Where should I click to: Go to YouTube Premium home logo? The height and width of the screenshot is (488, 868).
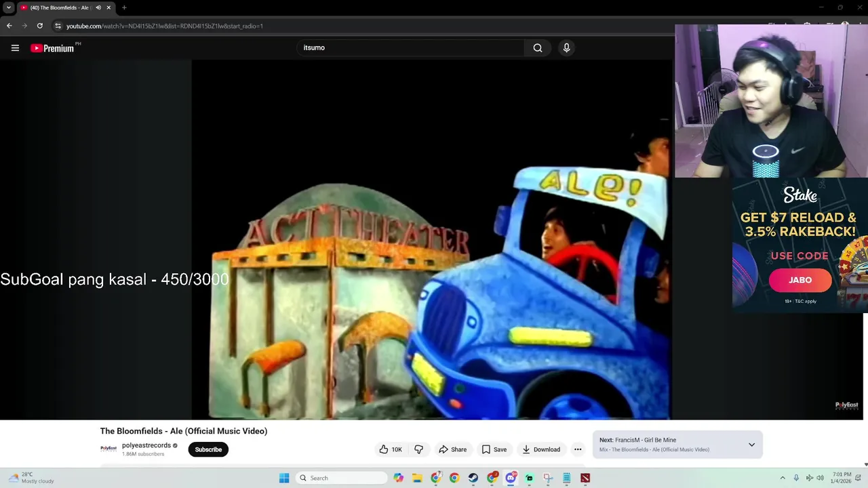point(52,48)
